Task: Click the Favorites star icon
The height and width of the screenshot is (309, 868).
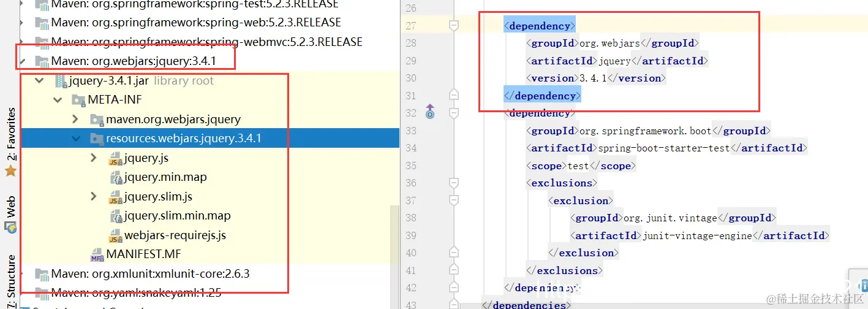Action: (x=10, y=170)
